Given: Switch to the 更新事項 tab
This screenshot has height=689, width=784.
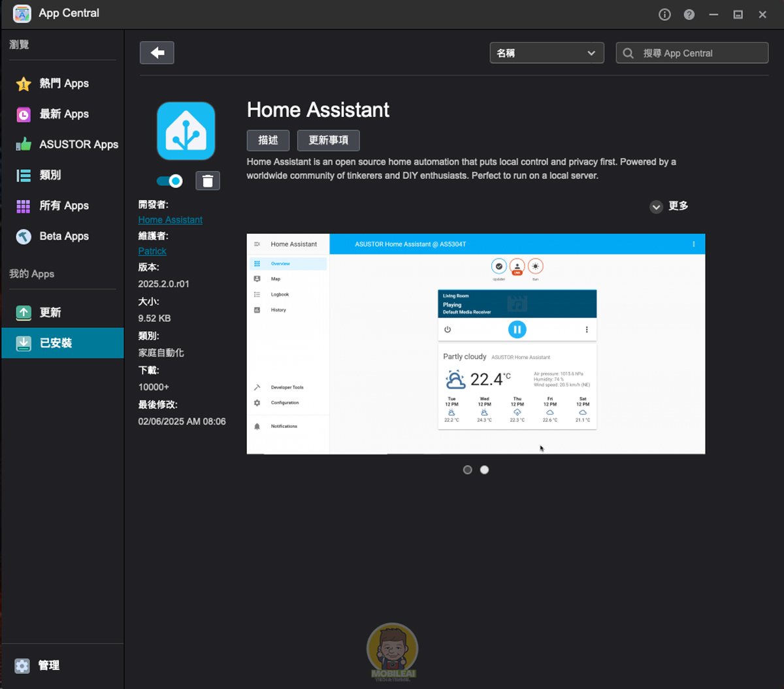Looking at the screenshot, I should [x=328, y=140].
